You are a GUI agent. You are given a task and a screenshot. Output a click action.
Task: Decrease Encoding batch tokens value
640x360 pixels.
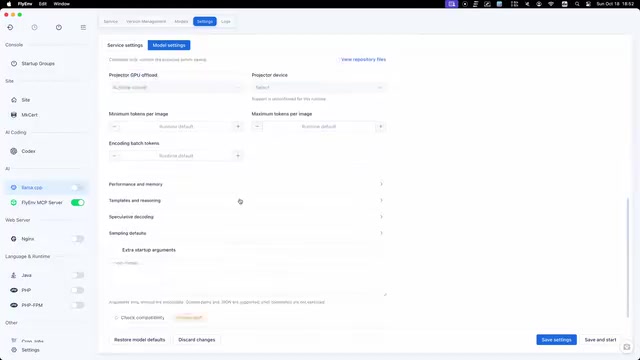tap(114, 156)
